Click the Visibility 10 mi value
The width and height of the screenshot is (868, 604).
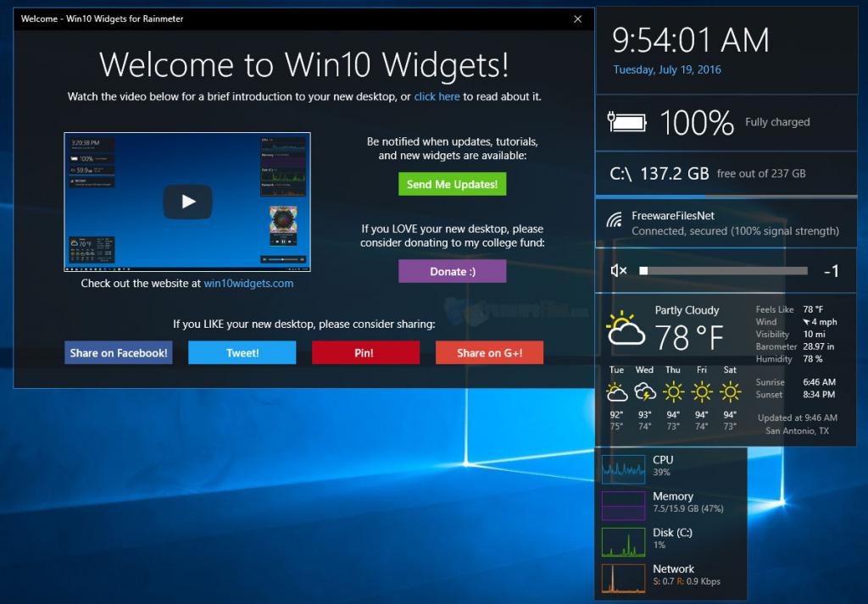pyautogui.click(x=814, y=334)
